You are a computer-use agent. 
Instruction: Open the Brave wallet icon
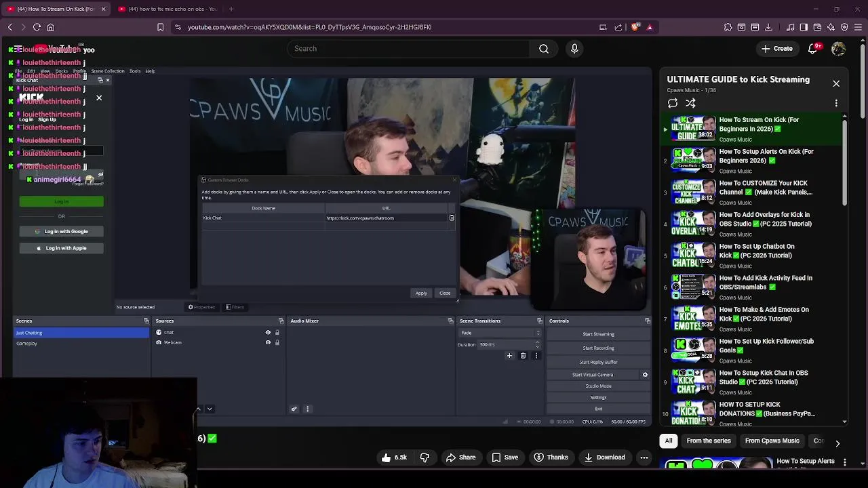[817, 27]
